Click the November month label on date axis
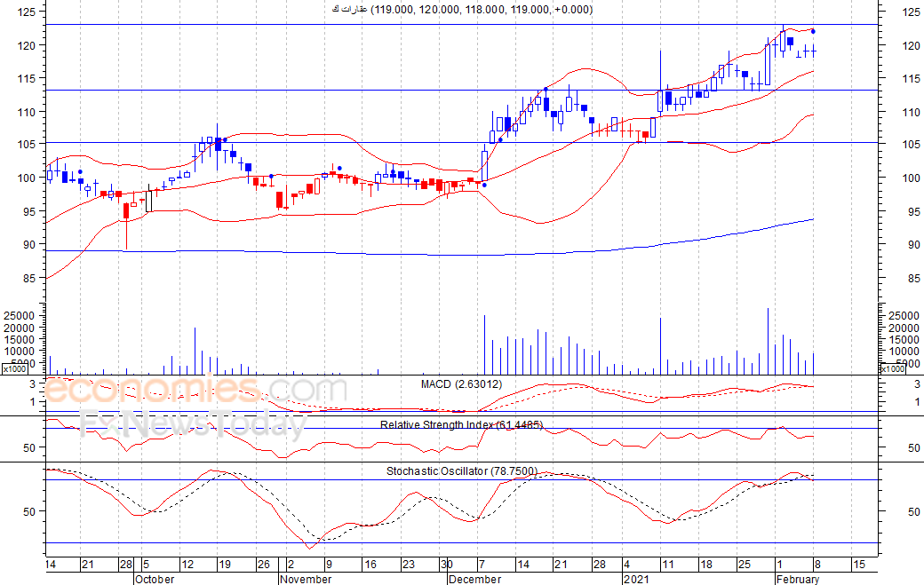 tap(306, 579)
